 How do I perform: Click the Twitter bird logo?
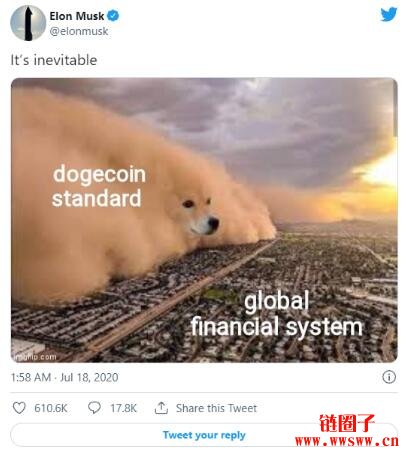click(x=389, y=14)
